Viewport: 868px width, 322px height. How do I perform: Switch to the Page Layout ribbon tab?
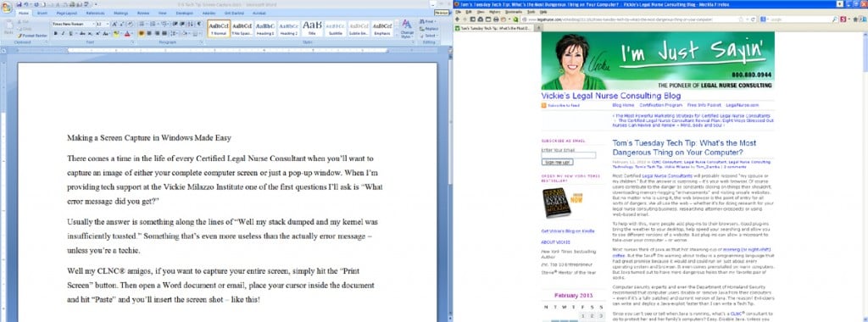point(66,14)
